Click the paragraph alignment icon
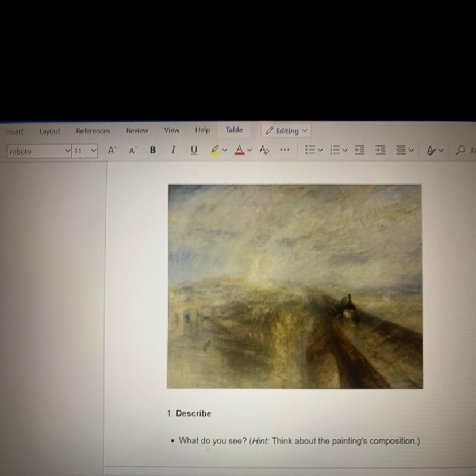This screenshot has width=476, height=476. (401, 149)
